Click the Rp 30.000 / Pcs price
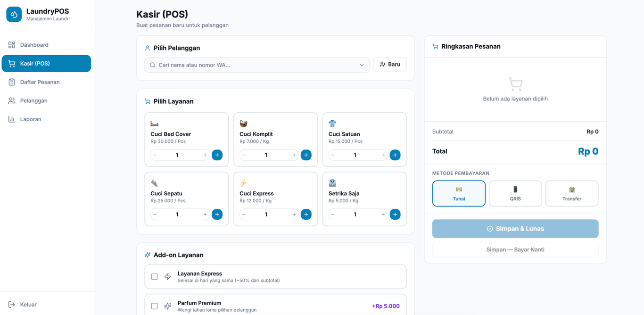This screenshot has height=315, width=644. coord(168,141)
